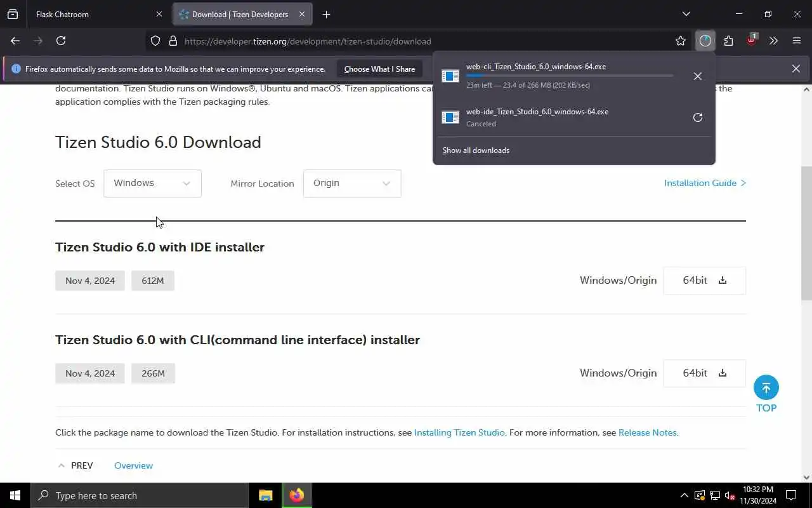Open the Release Notes link
The width and height of the screenshot is (812, 508).
pos(647,432)
